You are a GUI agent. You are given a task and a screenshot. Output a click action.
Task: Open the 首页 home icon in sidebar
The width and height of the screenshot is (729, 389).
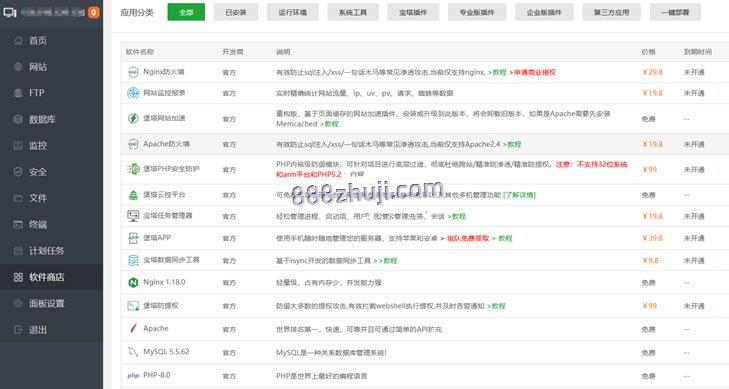tap(18, 41)
